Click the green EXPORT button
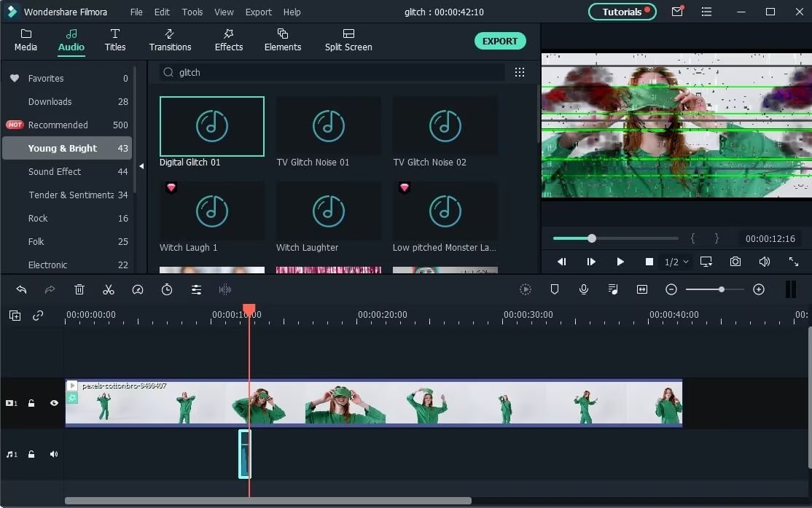Screen dimensions: 812x508 (500, 41)
